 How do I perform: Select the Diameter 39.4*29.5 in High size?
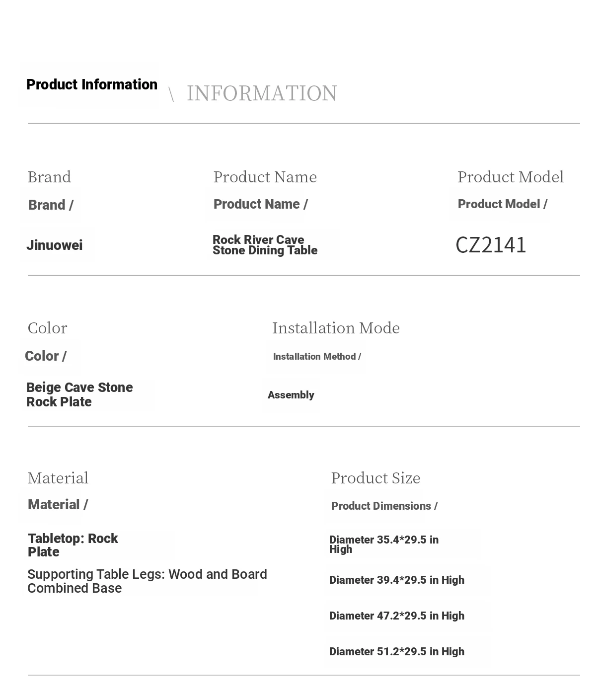(397, 580)
